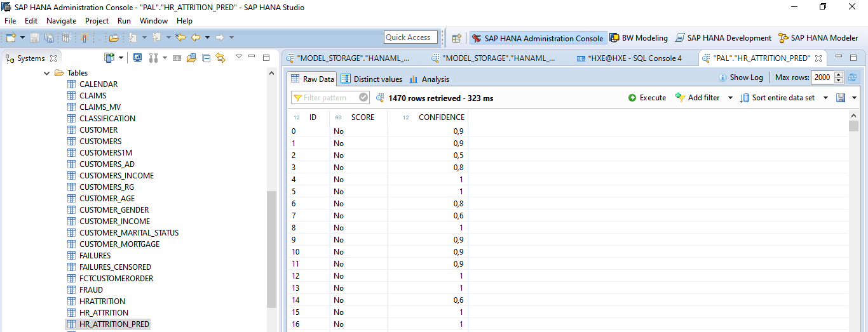Switch to SAP HANA Modeler perspective
The height and width of the screenshot is (332, 868).
point(818,38)
